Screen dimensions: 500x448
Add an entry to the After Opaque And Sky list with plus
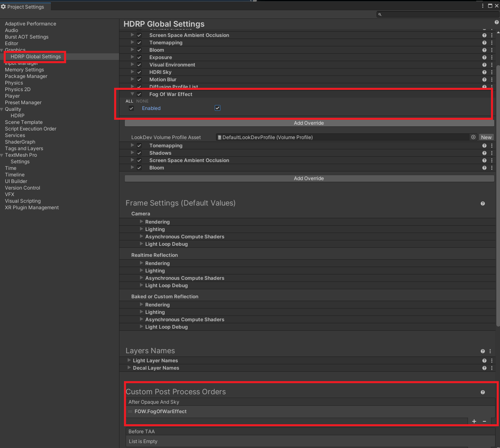[x=474, y=421]
